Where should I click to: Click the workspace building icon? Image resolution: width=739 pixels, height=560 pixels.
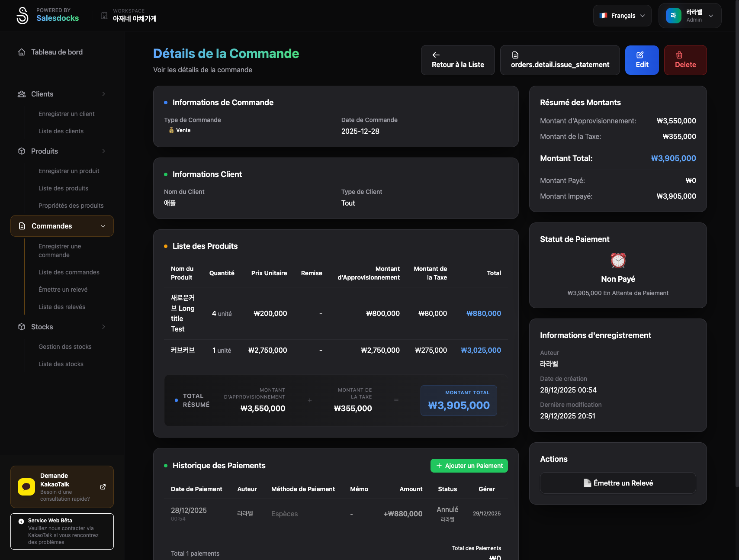[104, 16]
